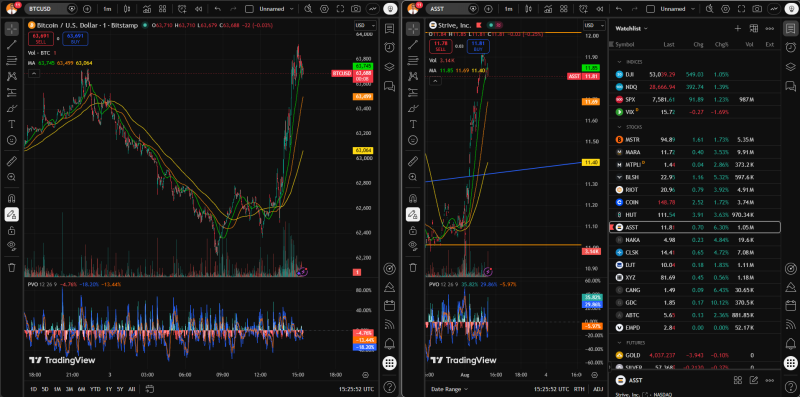Toggle magnet mode in ASST window
Image resolution: width=800 pixels, height=397 pixels.
click(x=413, y=198)
